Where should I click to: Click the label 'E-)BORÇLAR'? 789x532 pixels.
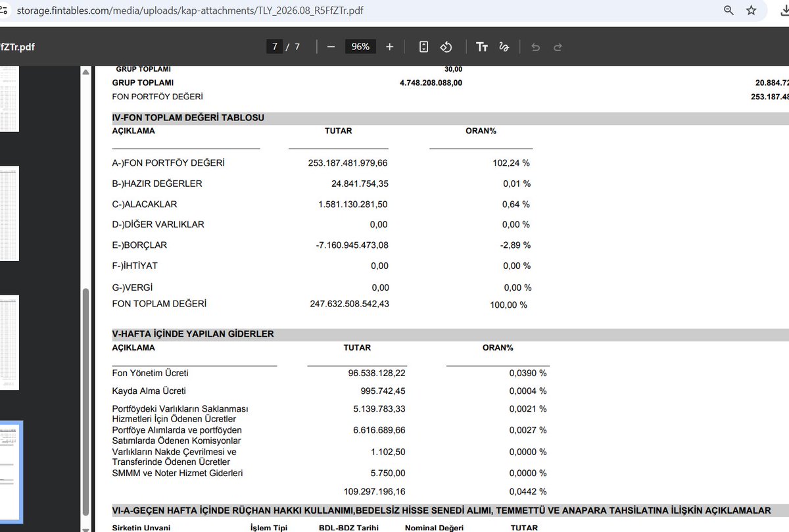click(139, 245)
